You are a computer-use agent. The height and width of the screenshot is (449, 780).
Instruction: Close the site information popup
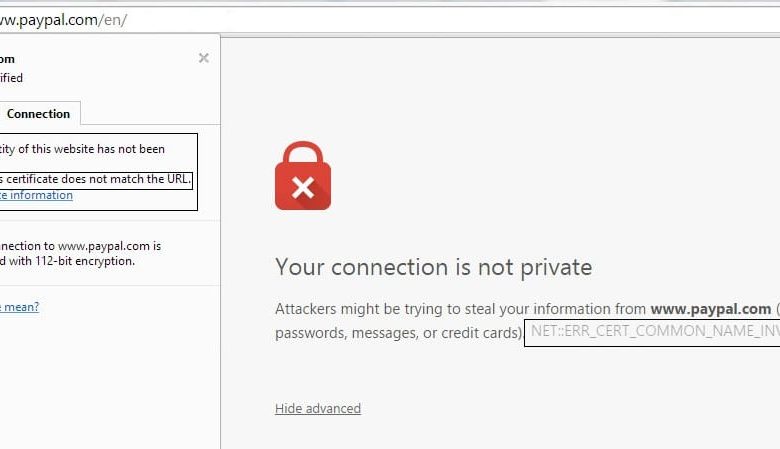(203, 58)
